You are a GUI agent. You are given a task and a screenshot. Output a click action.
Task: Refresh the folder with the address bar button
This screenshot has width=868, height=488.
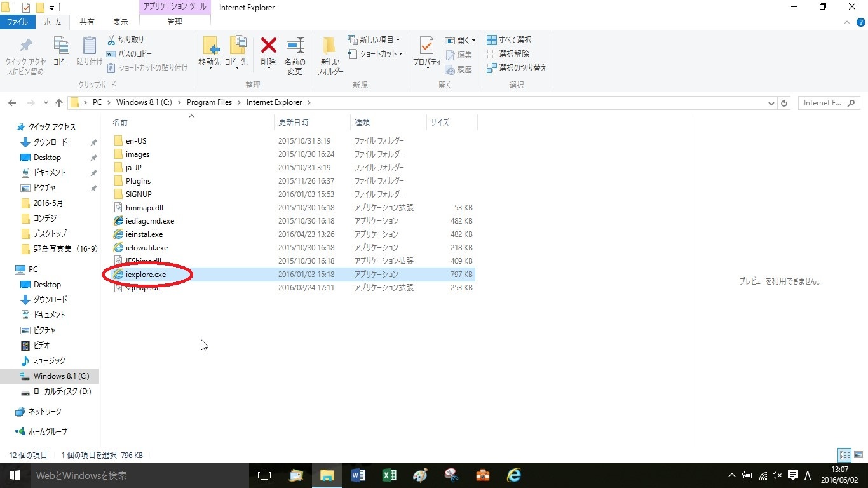coord(784,103)
